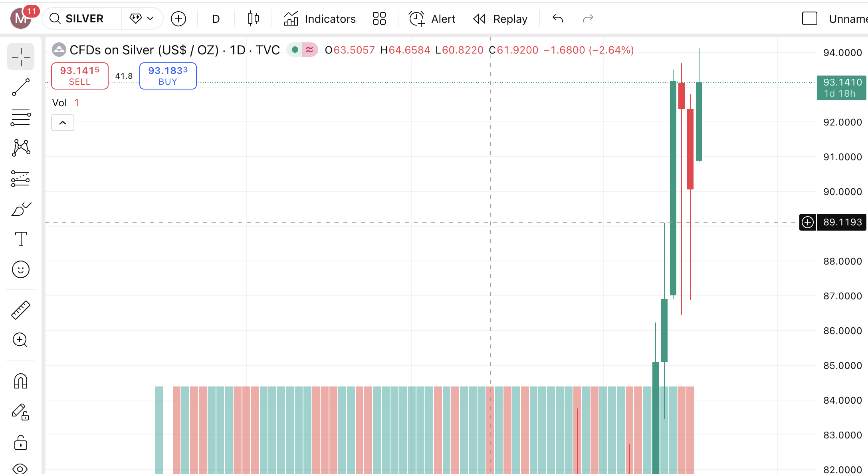Viewport: 868px width, 474px height.
Task: Select the text annotation tool
Action: 21,239
